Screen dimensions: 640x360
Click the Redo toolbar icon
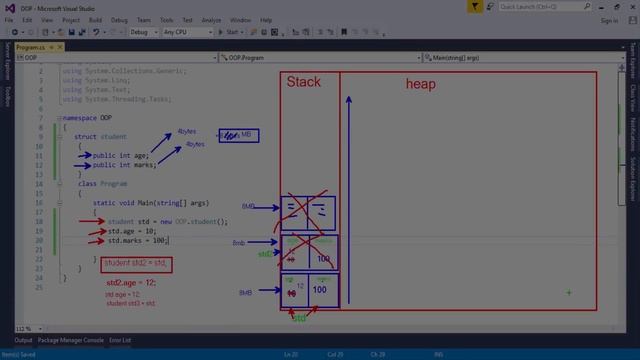pyautogui.click(x=113, y=32)
